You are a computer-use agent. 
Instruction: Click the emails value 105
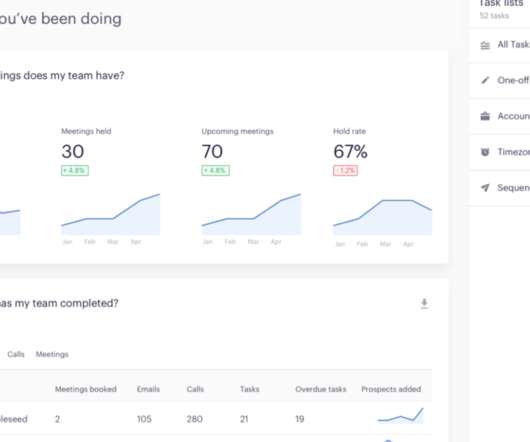coord(144,419)
